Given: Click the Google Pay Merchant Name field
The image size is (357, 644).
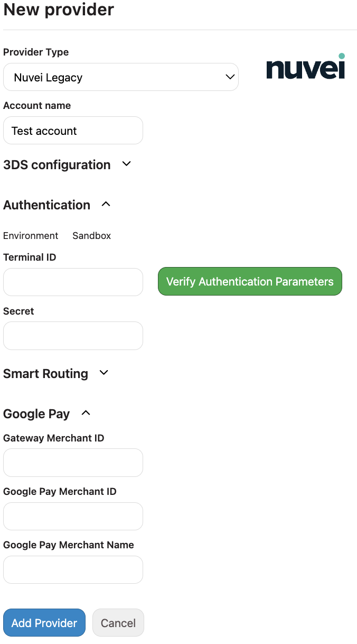Looking at the screenshot, I should coord(73,569).
